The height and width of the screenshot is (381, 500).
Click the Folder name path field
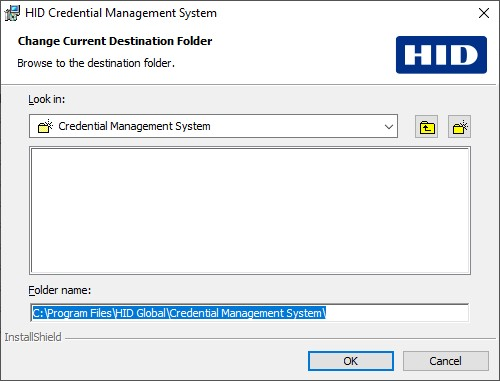click(x=249, y=313)
